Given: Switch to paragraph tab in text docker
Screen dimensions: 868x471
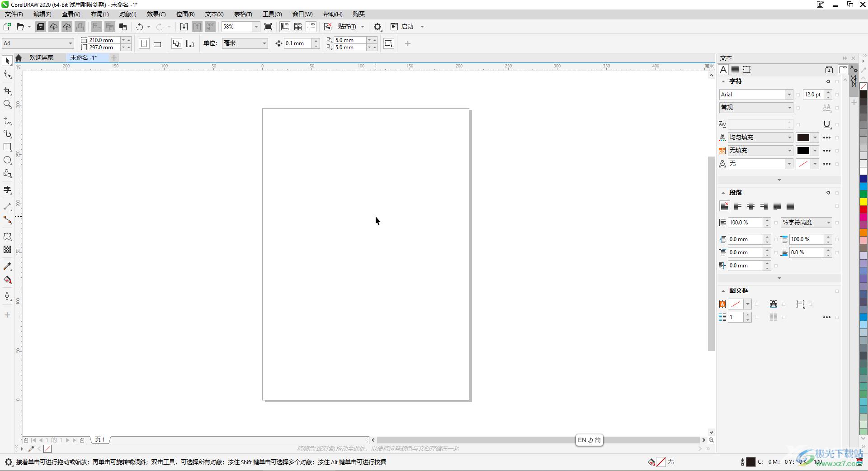Looking at the screenshot, I should click(x=735, y=70).
